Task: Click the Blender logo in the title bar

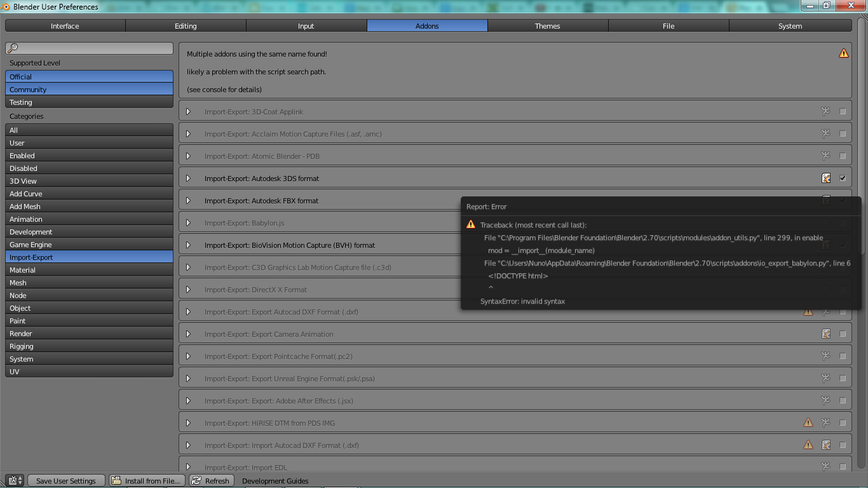Action: (6, 7)
